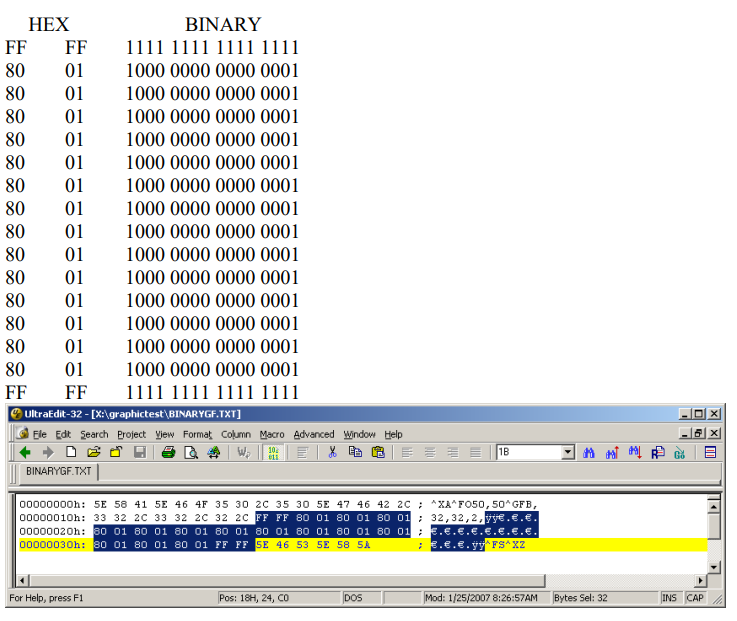Click the red and blue list icon at toolbar end
The height and width of the screenshot is (621, 737).
click(710, 453)
